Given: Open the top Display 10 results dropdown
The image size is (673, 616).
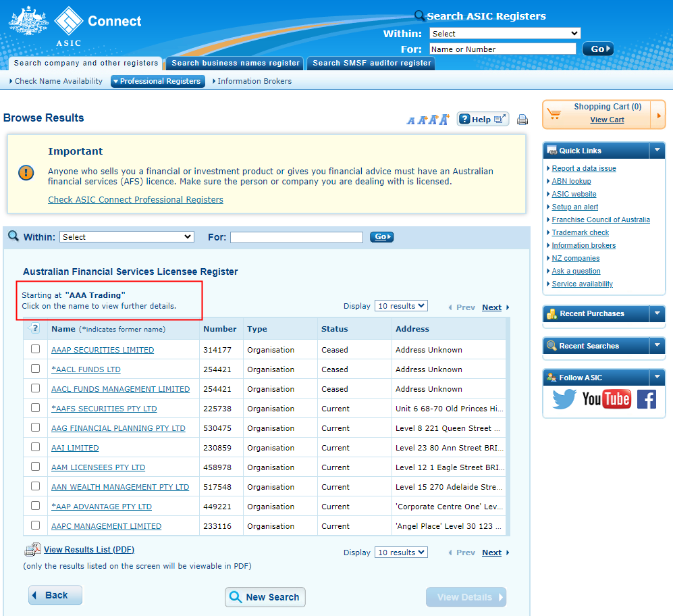Looking at the screenshot, I should (401, 306).
